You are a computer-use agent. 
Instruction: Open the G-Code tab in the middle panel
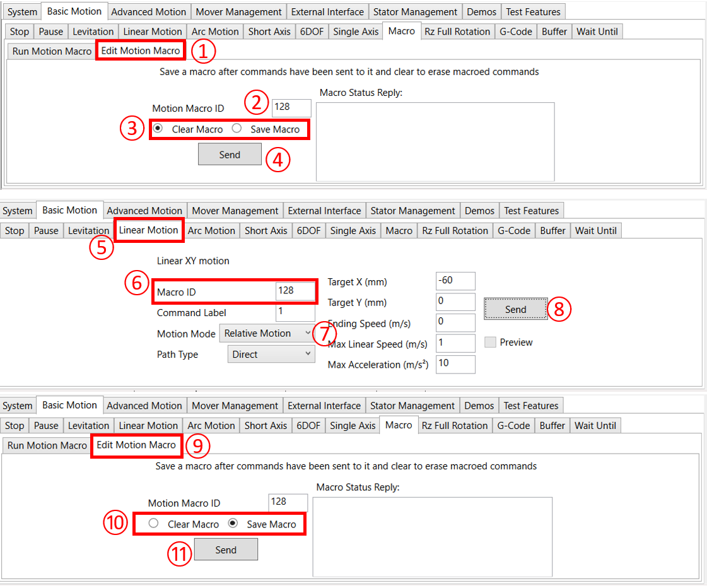(x=513, y=231)
